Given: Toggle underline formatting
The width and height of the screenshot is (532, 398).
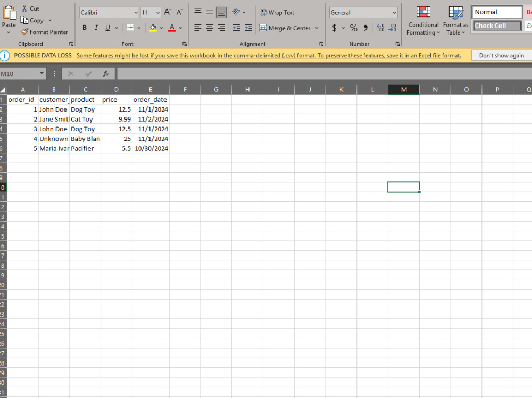Looking at the screenshot, I should (107, 28).
